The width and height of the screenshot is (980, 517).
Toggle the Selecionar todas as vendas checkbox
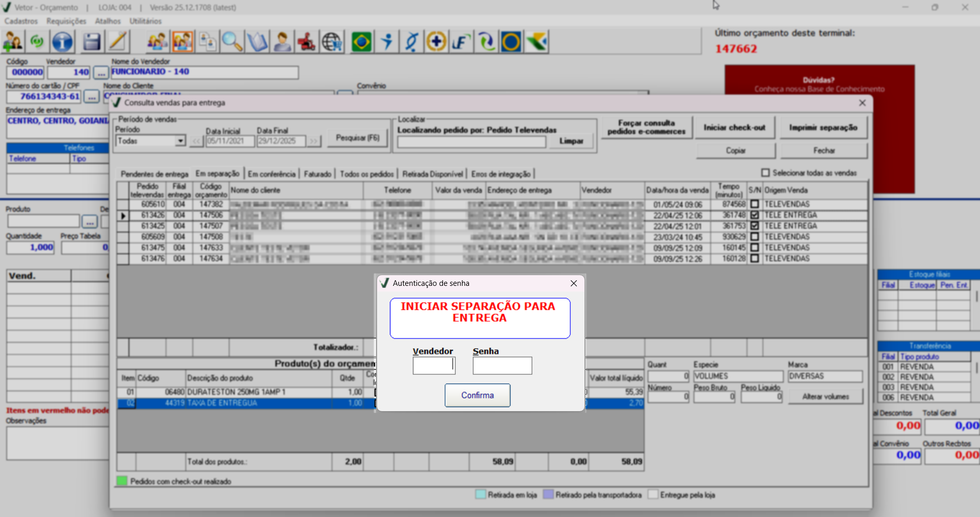(765, 173)
